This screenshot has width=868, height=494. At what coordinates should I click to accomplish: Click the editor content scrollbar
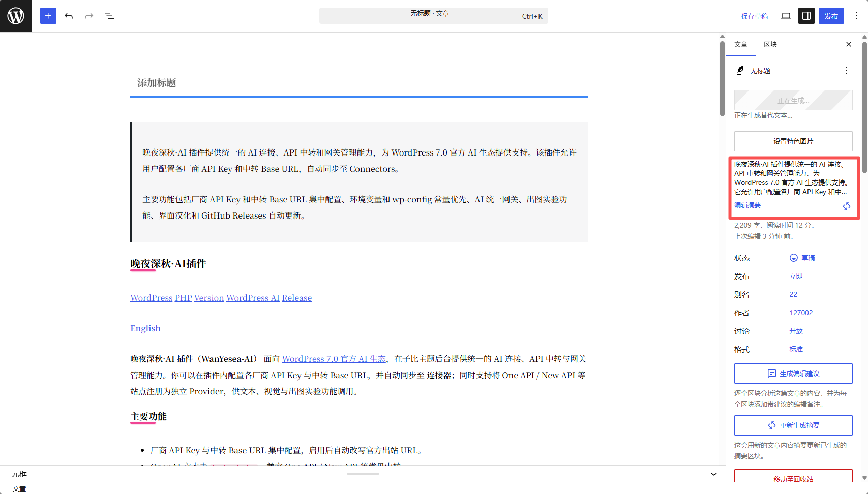722,79
